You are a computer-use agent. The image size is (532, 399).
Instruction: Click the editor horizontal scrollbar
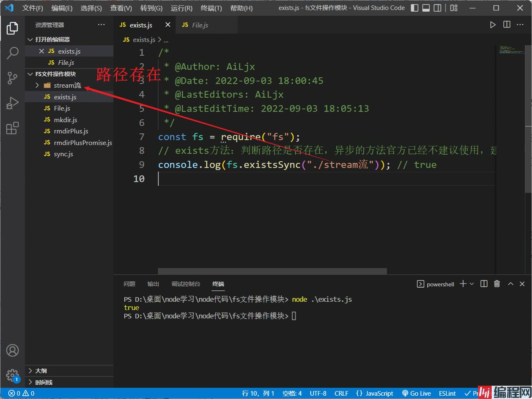coord(272,271)
